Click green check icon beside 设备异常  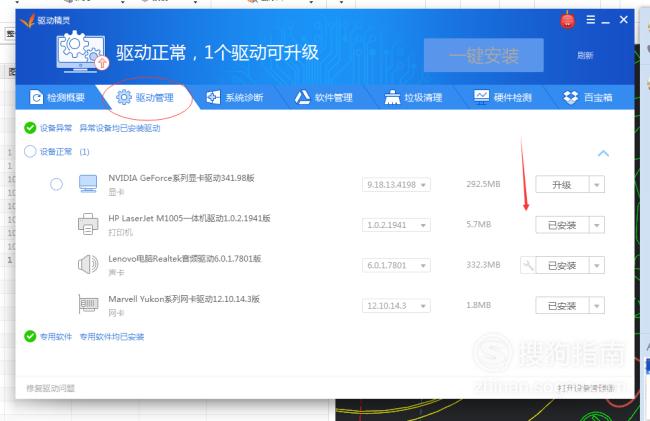tap(30, 128)
